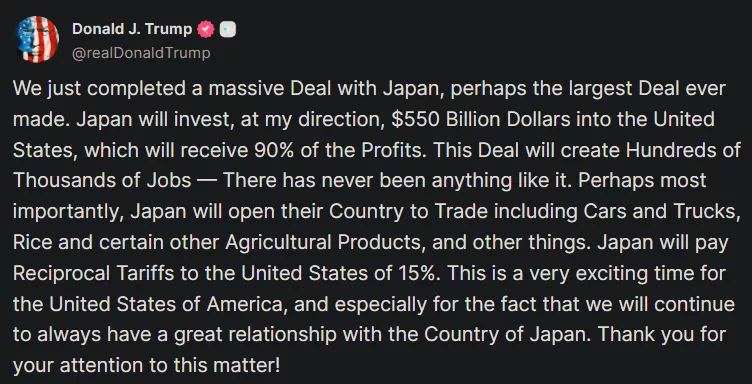752x384 pixels.
Task: Click the "15%" tariff figure
Action: (420, 273)
